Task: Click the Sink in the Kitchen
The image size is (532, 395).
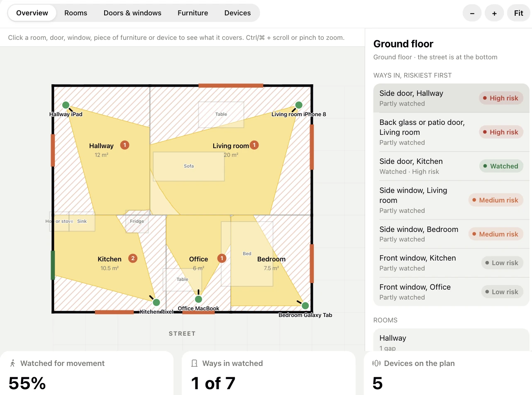Action: click(82, 221)
